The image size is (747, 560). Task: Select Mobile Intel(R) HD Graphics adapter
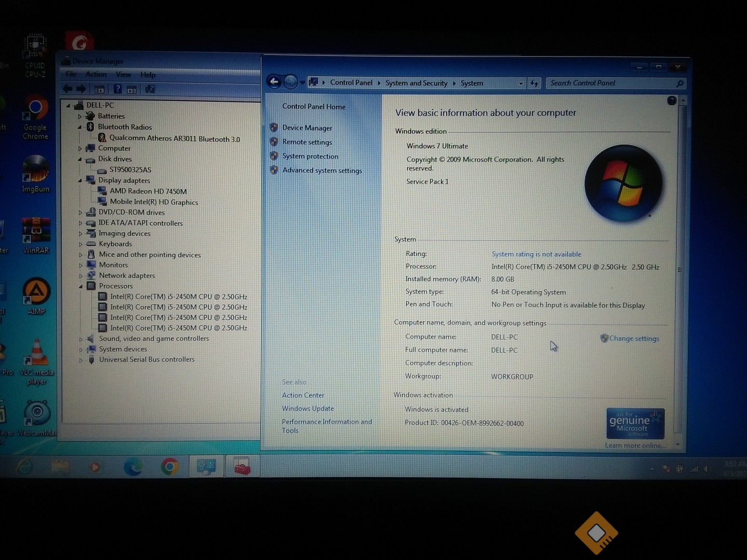(x=154, y=202)
